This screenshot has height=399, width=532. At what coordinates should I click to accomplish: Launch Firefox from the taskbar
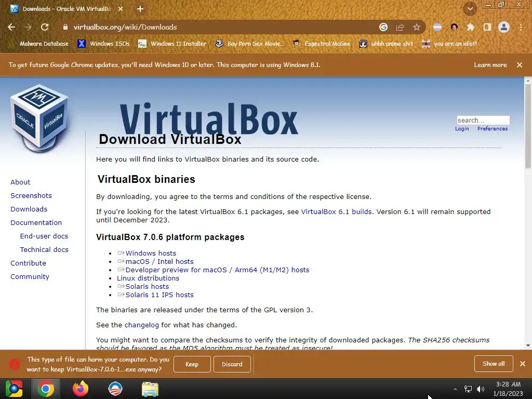pos(81,389)
